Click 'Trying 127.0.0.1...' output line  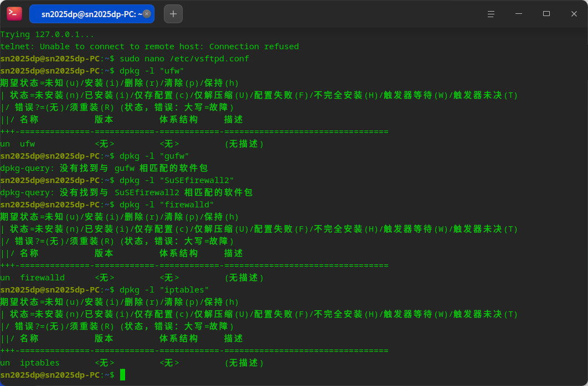coord(47,34)
